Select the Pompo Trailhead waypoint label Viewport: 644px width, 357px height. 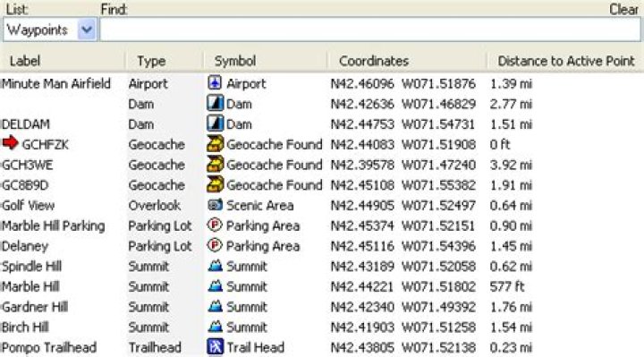49,347
